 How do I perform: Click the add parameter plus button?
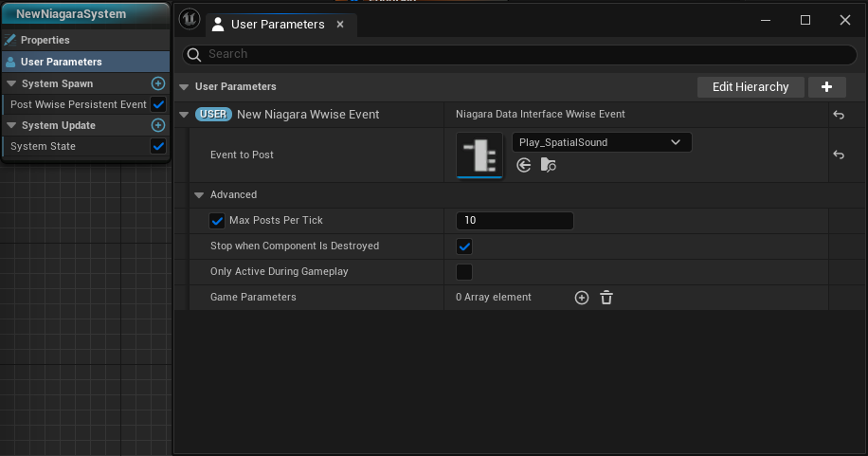click(x=826, y=87)
